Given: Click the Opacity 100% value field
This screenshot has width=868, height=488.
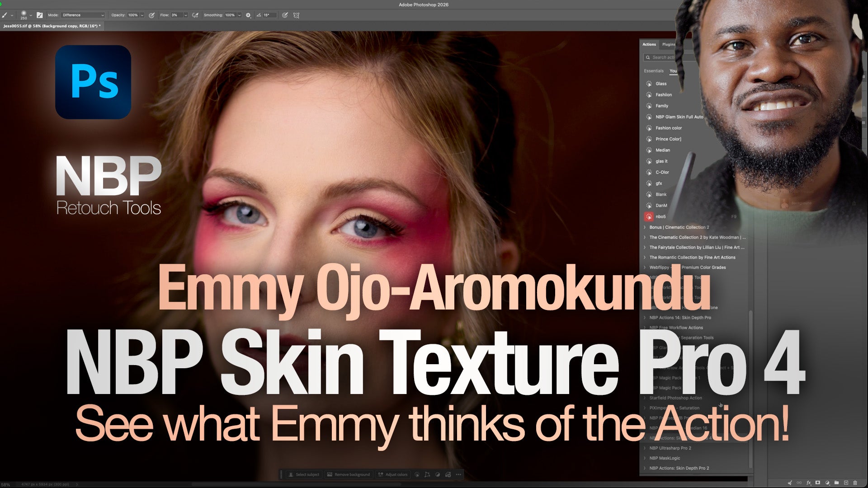Looking at the screenshot, I should point(133,15).
